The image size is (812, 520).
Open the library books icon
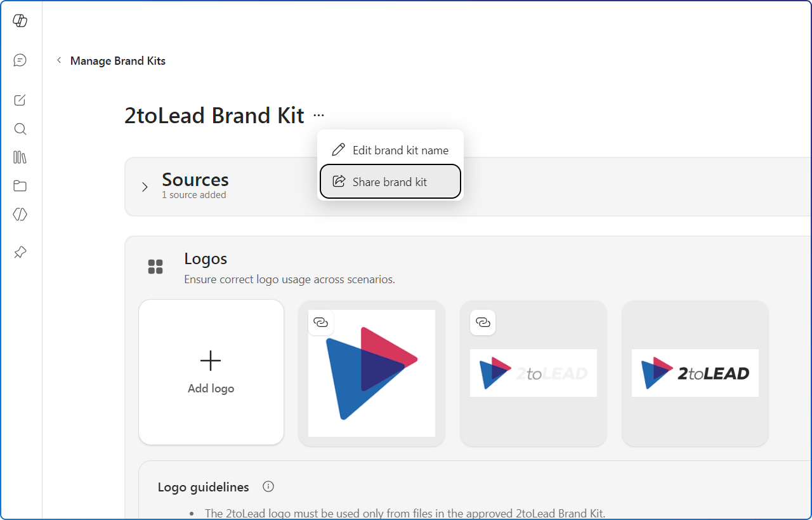20,157
